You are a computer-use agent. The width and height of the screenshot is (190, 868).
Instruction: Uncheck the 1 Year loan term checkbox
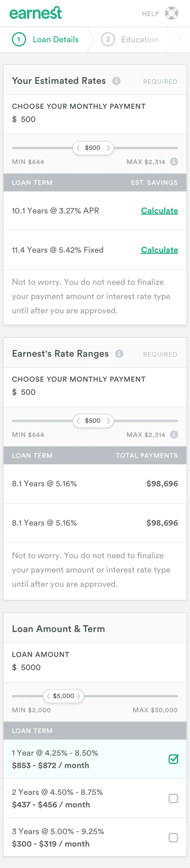click(173, 759)
